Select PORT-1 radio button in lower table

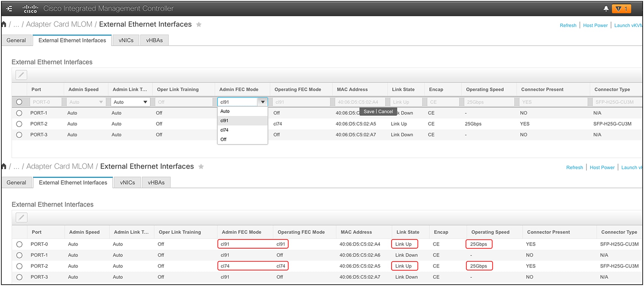19,255
